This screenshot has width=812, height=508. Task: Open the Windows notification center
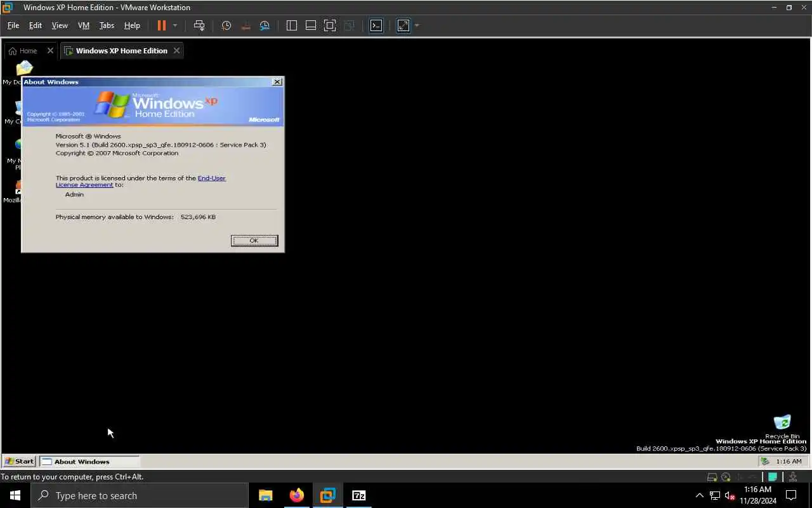coord(791,495)
